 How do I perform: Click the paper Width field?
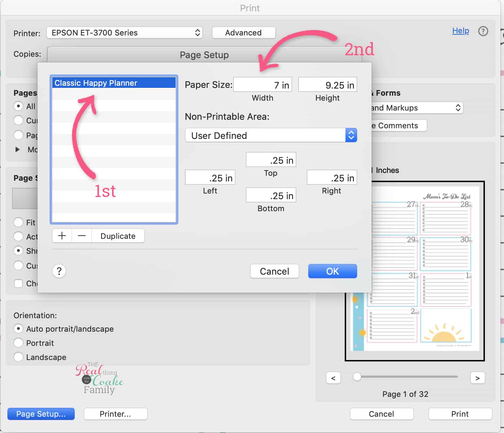point(263,85)
